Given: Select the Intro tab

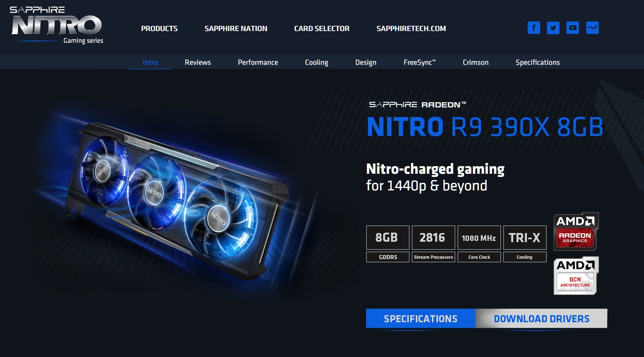Looking at the screenshot, I should (150, 62).
